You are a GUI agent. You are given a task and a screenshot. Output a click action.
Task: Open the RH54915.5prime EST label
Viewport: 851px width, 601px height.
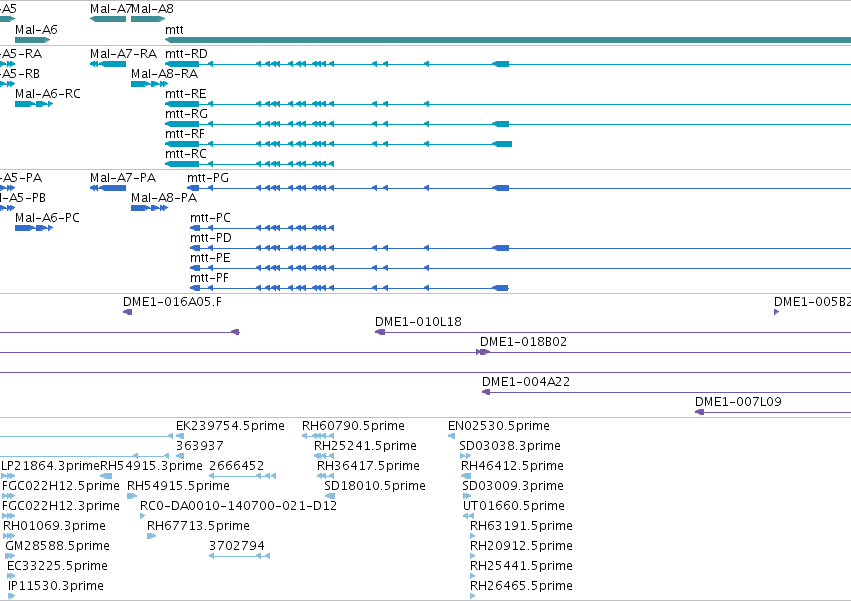click(x=178, y=486)
